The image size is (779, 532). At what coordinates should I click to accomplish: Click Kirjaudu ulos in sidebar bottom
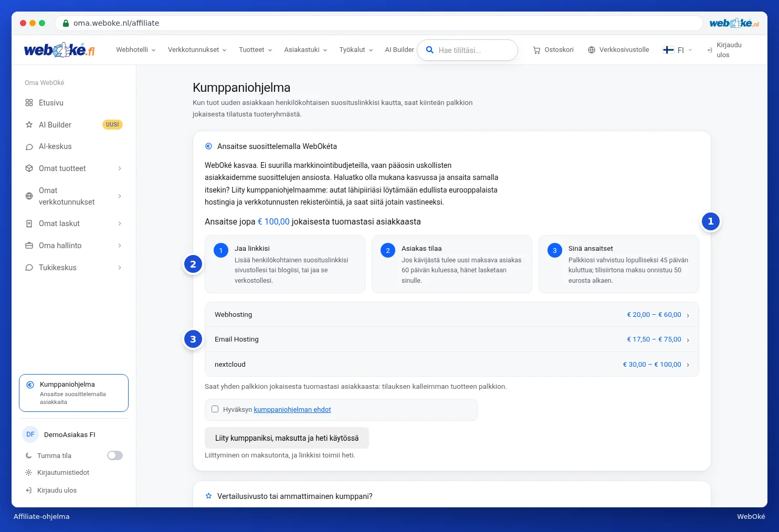tap(51, 491)
